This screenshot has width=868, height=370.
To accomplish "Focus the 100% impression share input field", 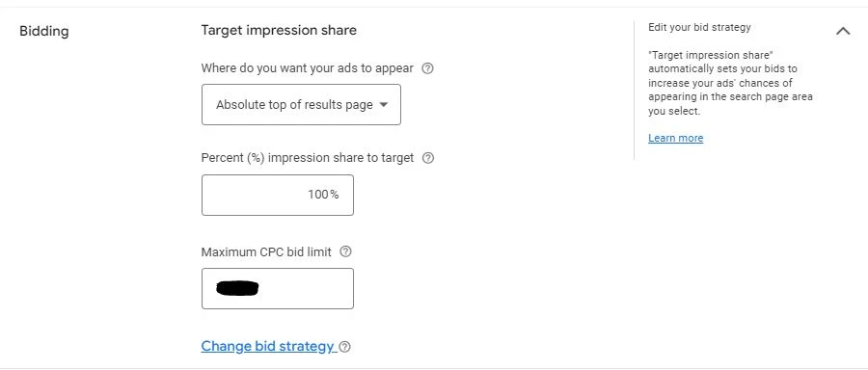I will [278, 195].
